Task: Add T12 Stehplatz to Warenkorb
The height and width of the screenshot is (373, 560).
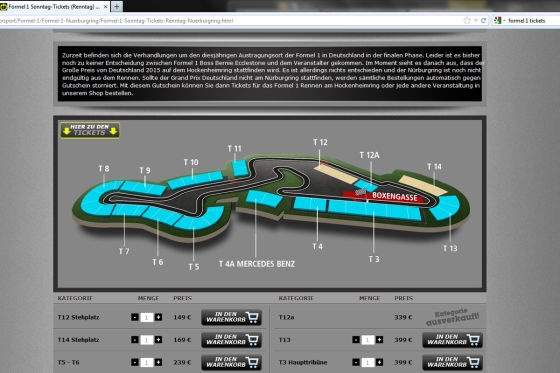Action: click(231, 317)
